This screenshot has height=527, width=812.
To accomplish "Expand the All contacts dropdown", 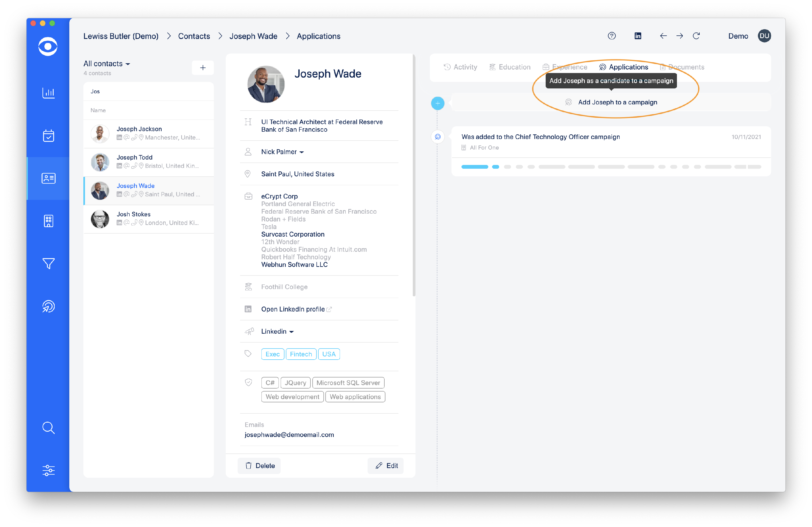I will pyautogui.click(x=106, y=64).
